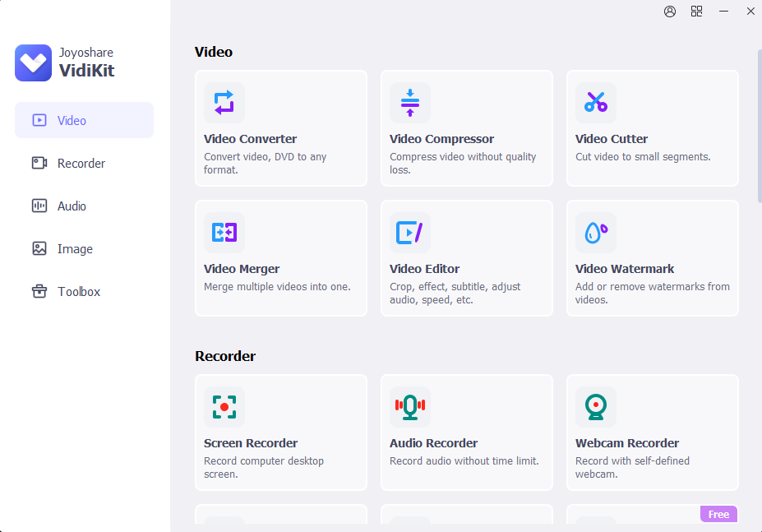The width and height of the screenshot is (762, 532).
Task: Switch to the Video section
Action: point(84,120)
